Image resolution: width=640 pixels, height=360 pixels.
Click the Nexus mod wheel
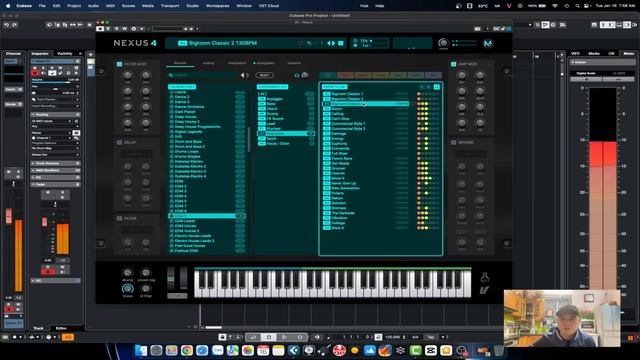[x=184, y=278]
